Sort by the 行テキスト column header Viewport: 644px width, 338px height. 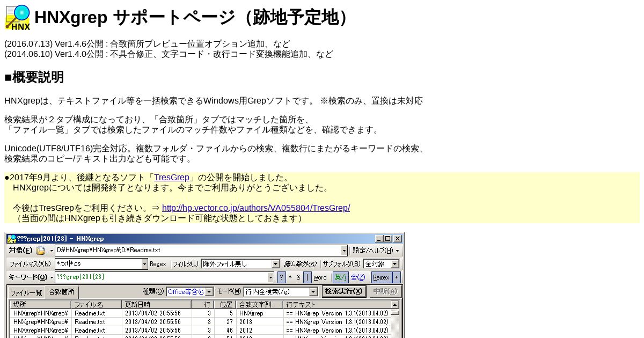336,305
